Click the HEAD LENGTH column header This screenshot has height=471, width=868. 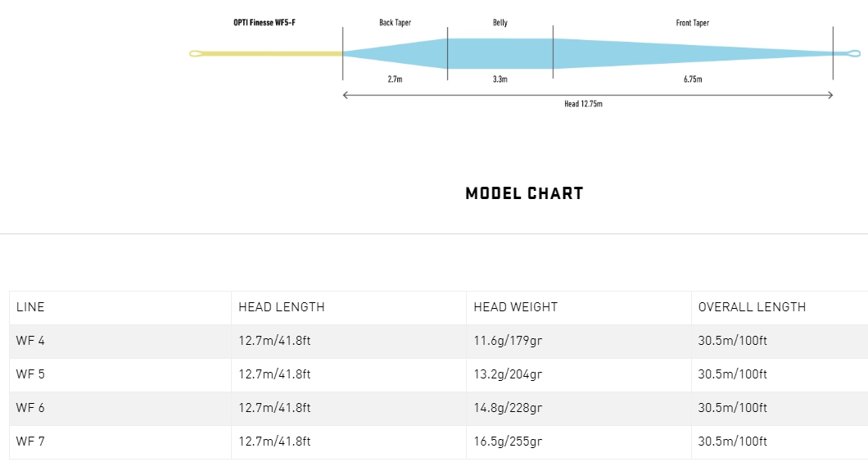click(x=281, y=307)
